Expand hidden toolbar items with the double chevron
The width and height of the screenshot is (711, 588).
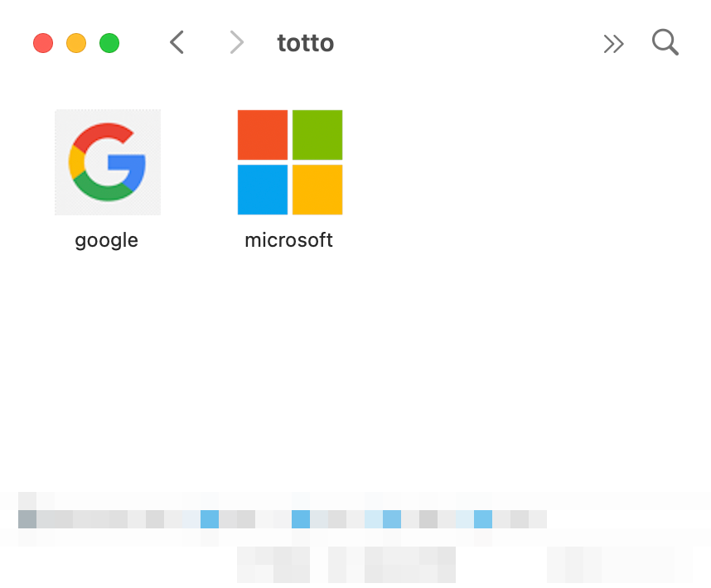614,44
